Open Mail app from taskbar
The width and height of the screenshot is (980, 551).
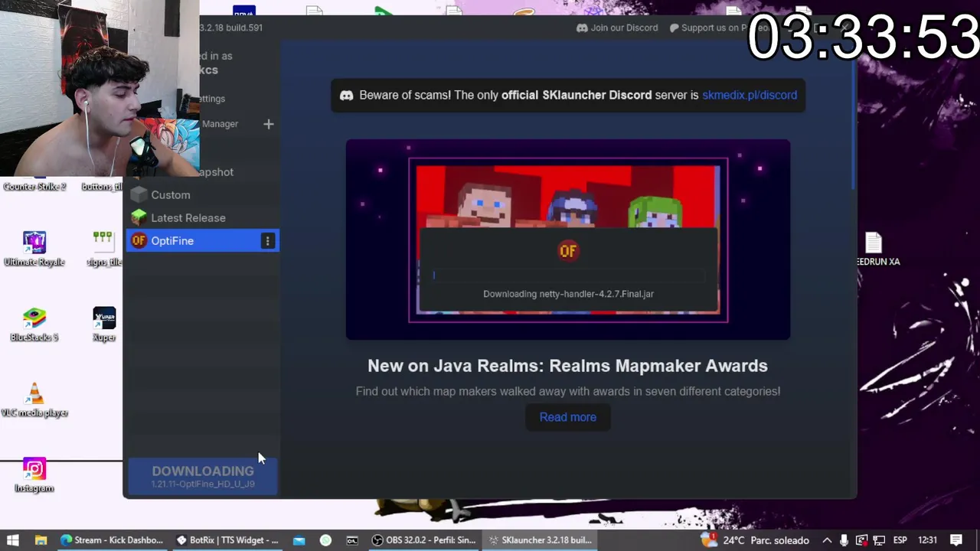[299, 540]
